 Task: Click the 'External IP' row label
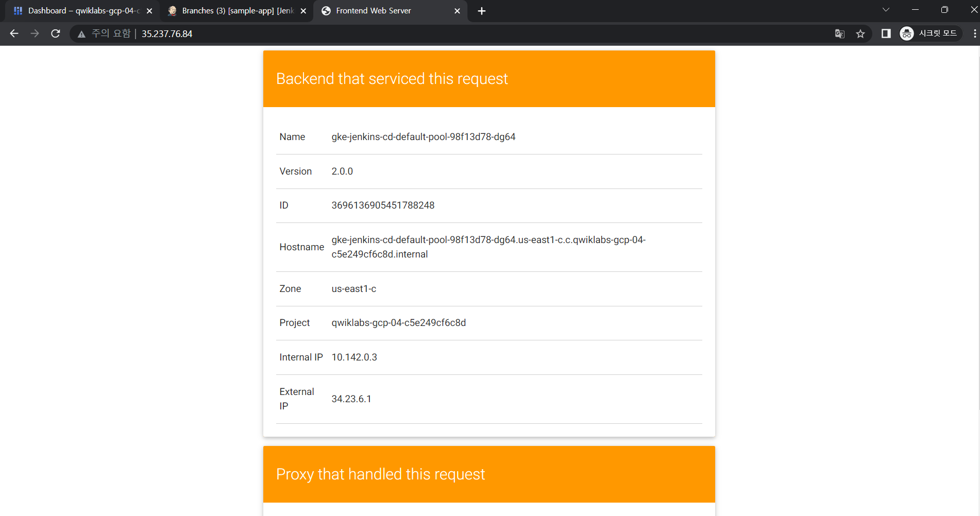pyautogui.click(x=297, y=399)
